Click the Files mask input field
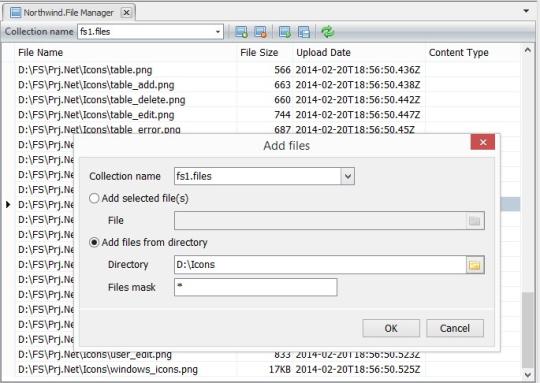Image resolution: width=540 pixels, height=383 pixels. point(256,287)
